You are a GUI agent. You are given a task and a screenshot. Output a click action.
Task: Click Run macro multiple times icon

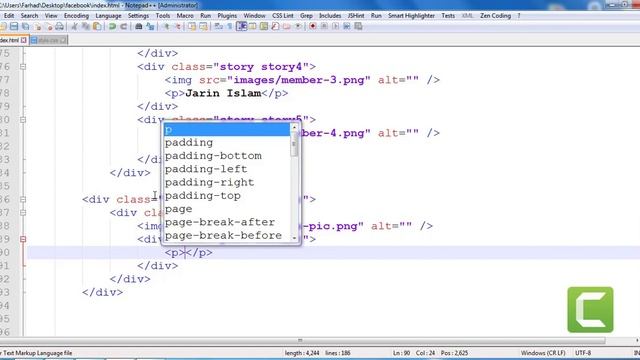(347, 27)
